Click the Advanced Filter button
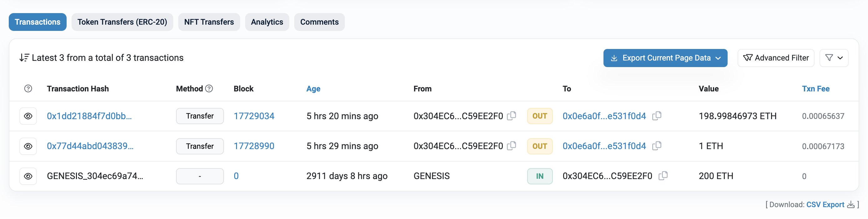868x219 pixels. tap(776, 57)
